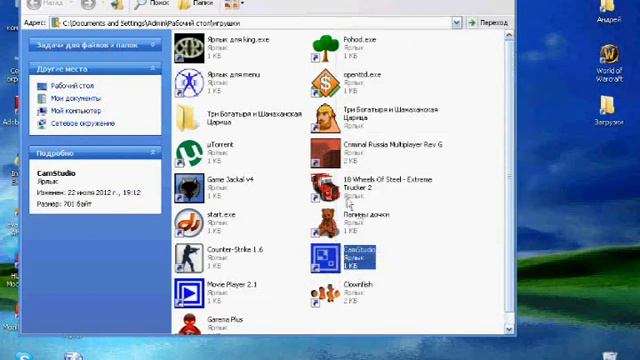Open the Рабочий стол link
This screenshot has height=360, width=640.
72,86
